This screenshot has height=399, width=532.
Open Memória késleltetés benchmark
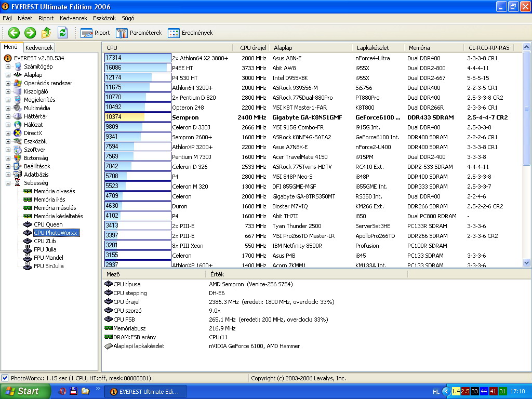click(58, 216)
